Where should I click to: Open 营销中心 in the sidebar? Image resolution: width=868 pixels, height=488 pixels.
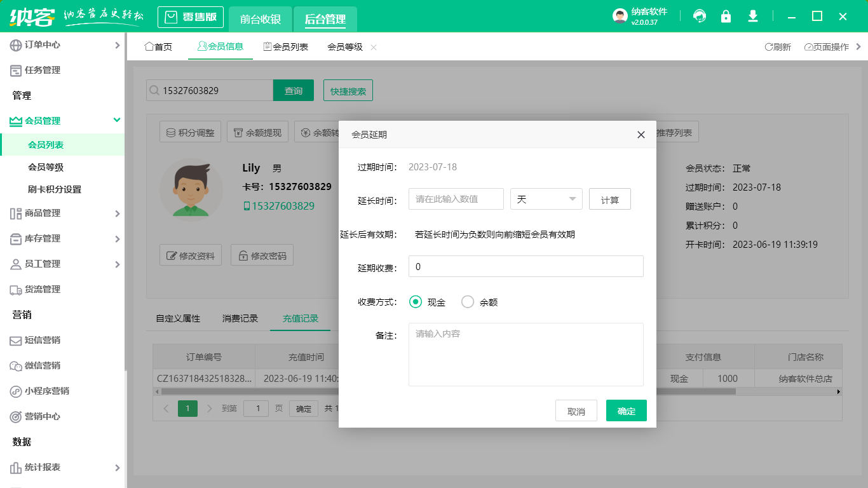coord(42,416)
